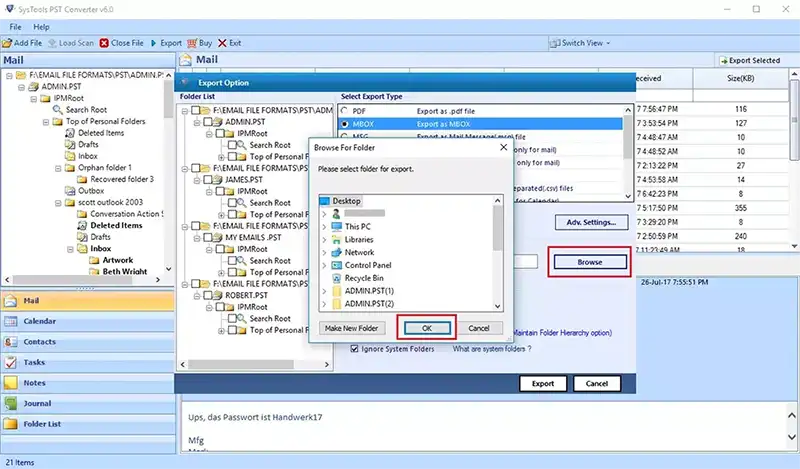
Task: Click the Exit red X icon
Action: click(x=222, y=43)
